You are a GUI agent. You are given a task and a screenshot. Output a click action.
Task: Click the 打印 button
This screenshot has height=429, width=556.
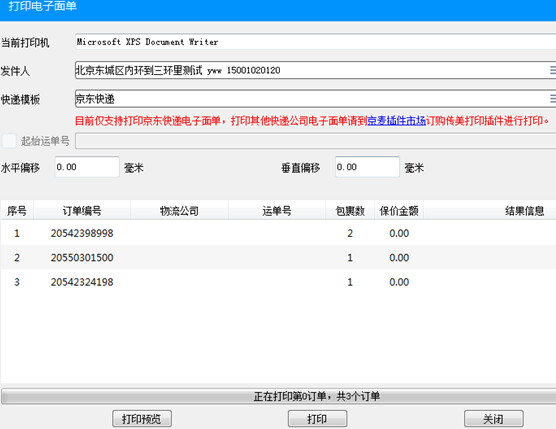click(317, 419)
